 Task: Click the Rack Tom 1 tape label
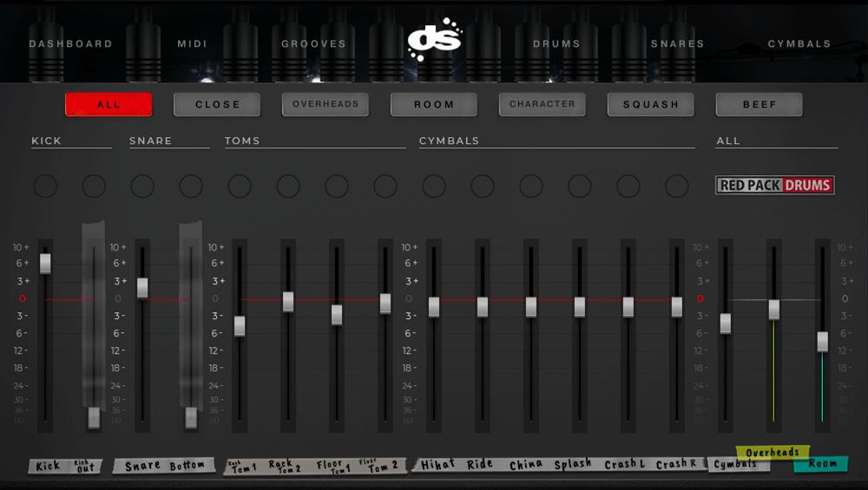coord(242,467)
